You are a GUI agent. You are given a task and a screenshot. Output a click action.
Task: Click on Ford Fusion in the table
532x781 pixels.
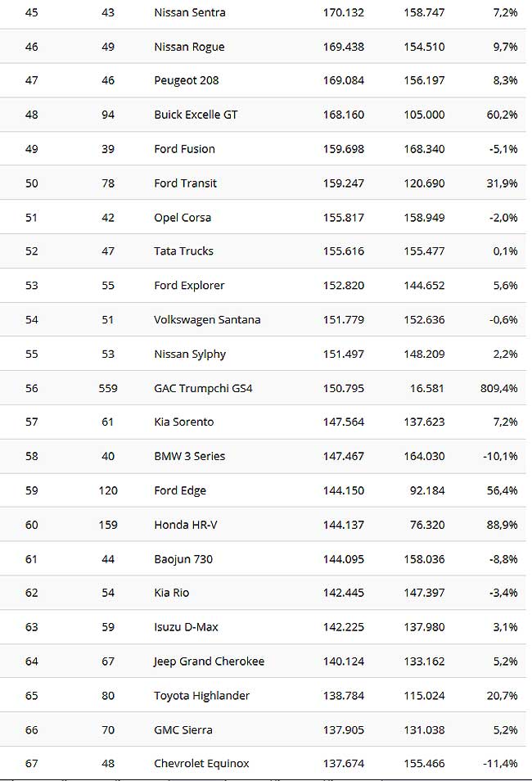[x=184, y=149]
